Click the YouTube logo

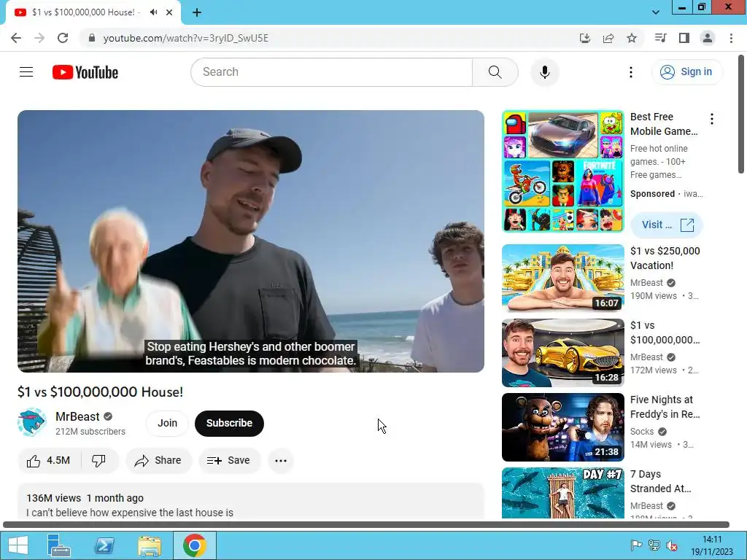[85, 72]
